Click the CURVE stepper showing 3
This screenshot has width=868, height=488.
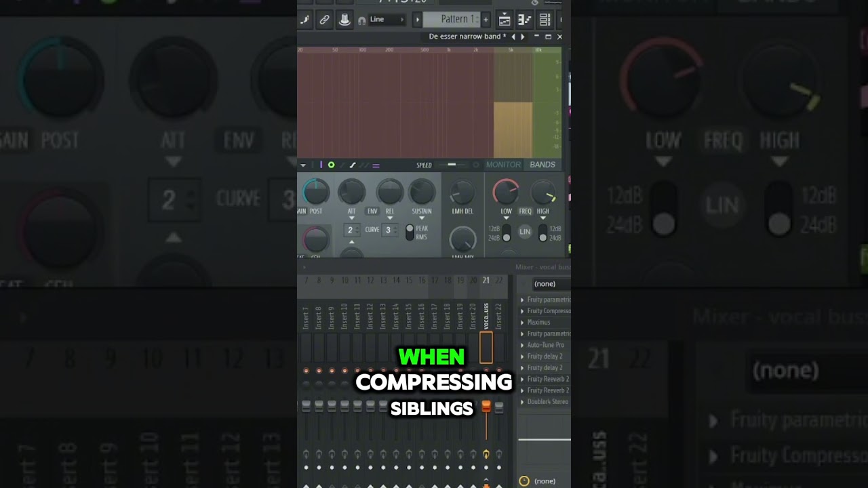391,230
